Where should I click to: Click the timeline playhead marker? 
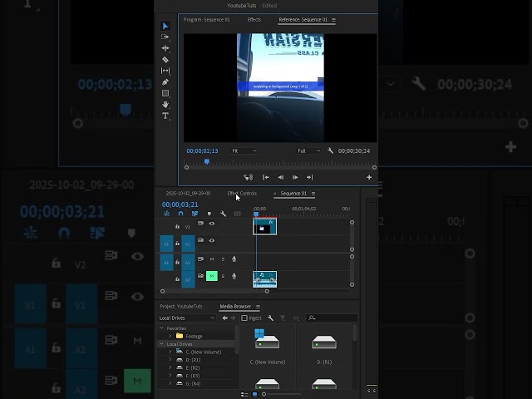(256, 214)
